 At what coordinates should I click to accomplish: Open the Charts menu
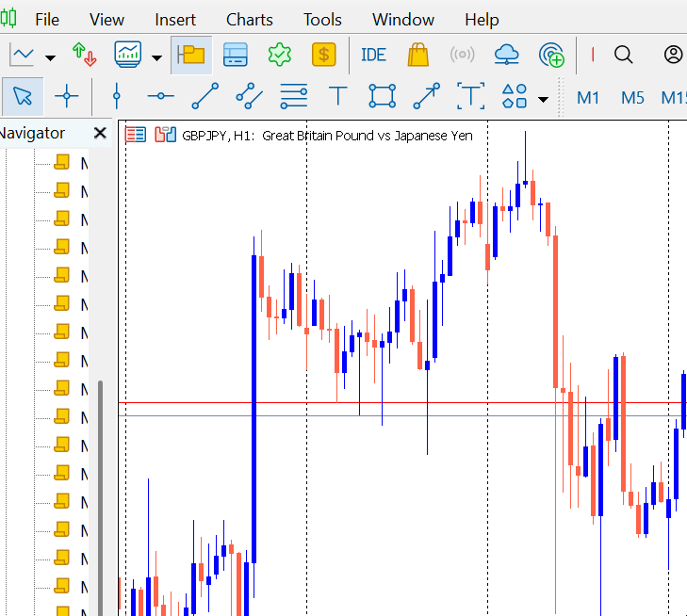coord(250,20)
